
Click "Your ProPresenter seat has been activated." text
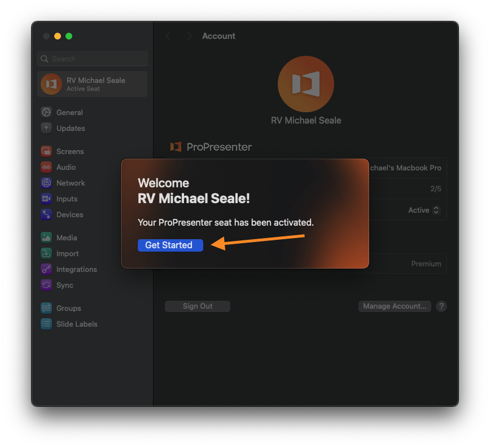(226, 222)
